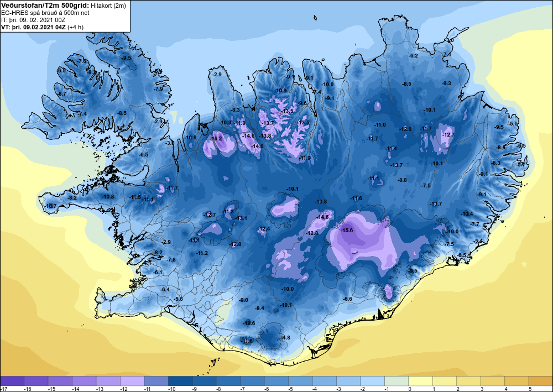Click the -8.7 temperature label
Image resolution: width=553 pixels, height=392 pixels.
pyautogui.click(x=62, y=94)
